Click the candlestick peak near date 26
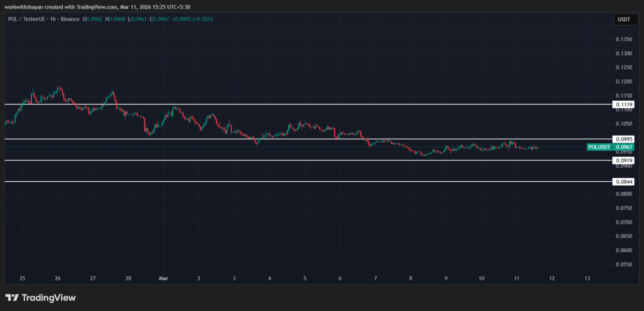 click(x=59, y=87)
